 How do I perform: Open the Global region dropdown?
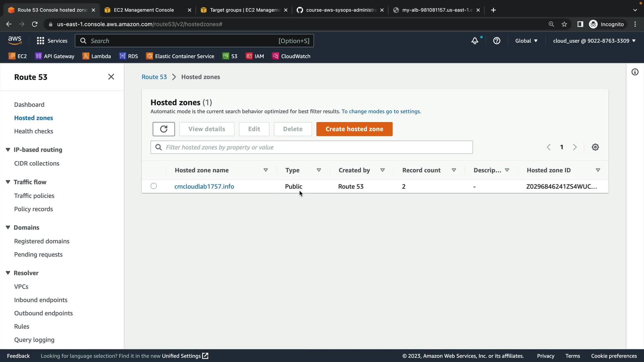(x=526, y=41)
